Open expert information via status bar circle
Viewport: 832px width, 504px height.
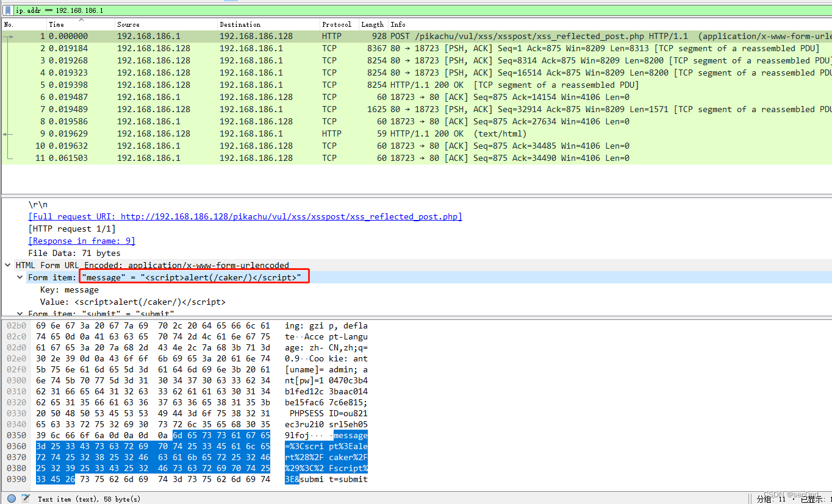pyautogui.click(x=11, y=499)
